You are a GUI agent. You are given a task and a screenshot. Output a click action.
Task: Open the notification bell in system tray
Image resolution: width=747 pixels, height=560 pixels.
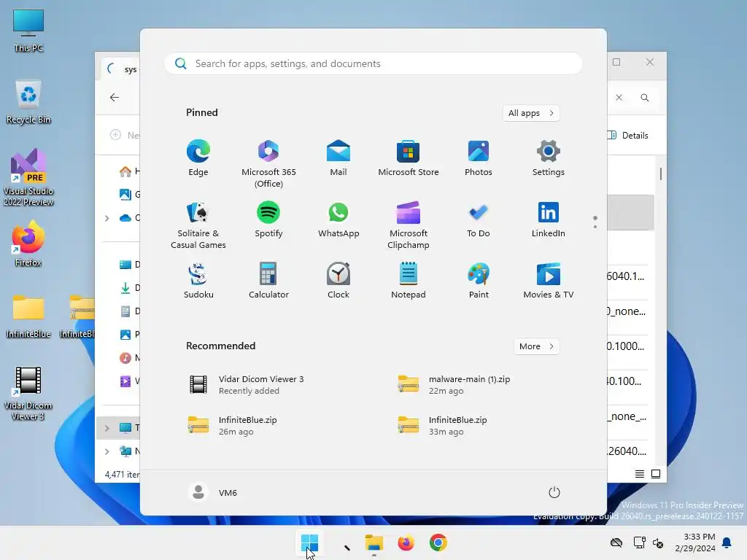[727, 542]
